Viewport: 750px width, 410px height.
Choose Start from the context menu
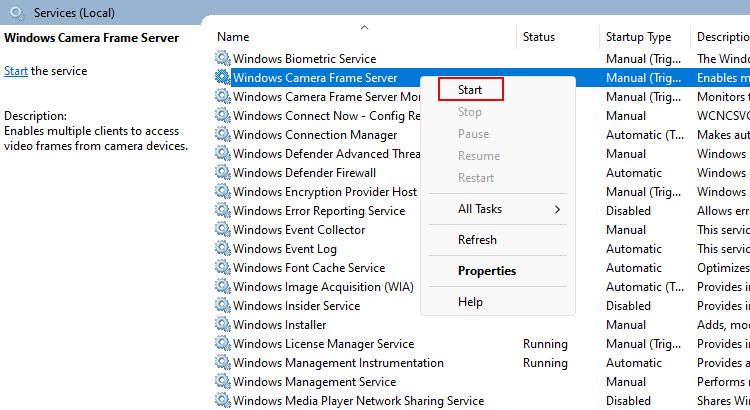[x=470, y=90]
